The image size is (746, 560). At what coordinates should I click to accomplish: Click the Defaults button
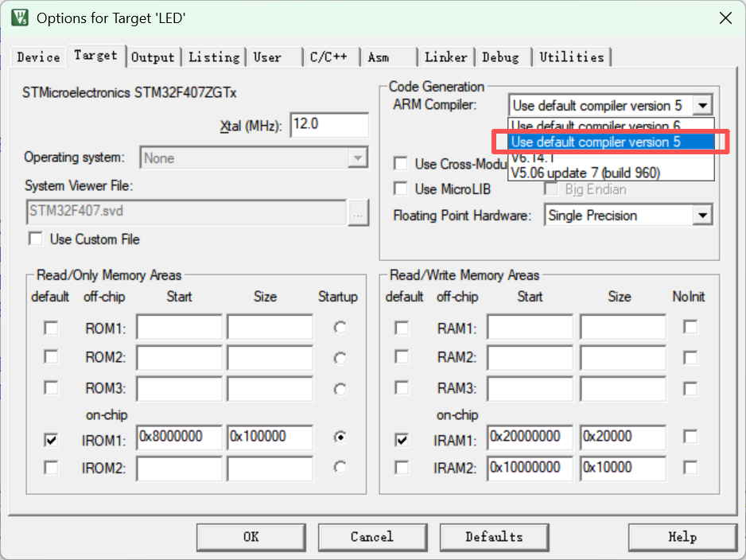tap(495, 537)
